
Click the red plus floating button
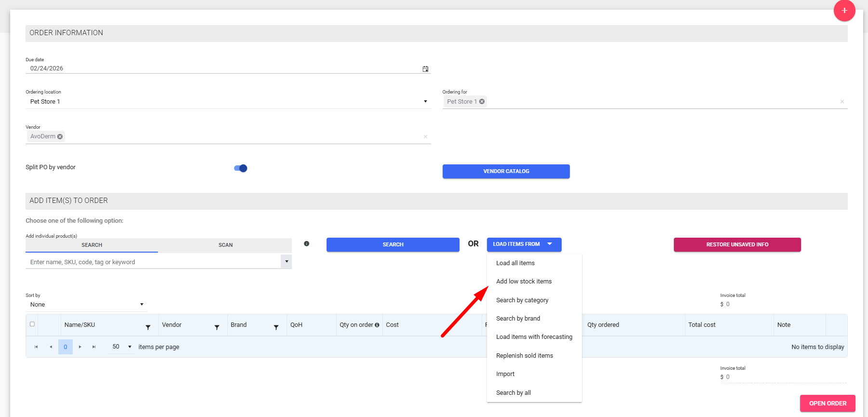[844, 11]
